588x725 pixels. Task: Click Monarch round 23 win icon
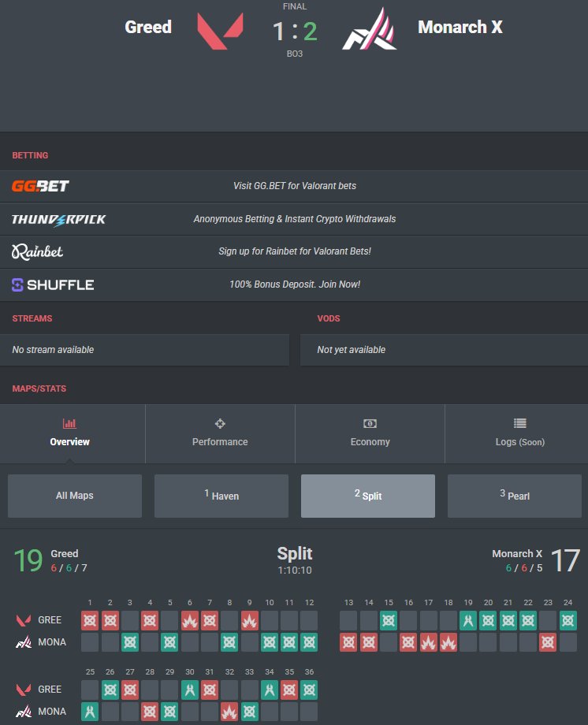click(548, 642)
